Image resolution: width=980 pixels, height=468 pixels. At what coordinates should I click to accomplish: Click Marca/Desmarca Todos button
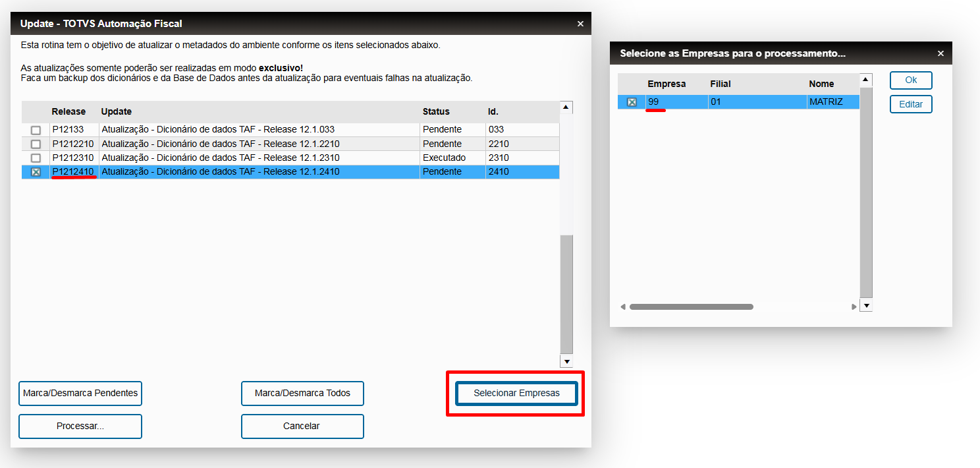click(302, 393)
